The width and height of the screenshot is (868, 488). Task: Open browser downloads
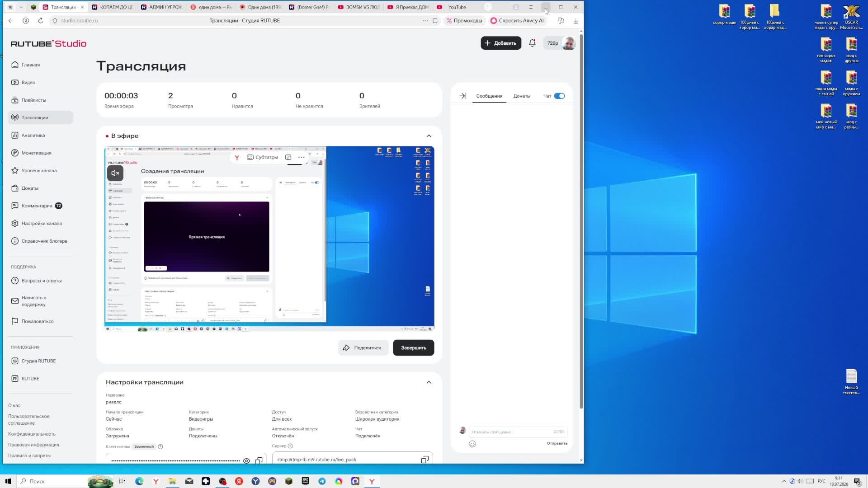click(x=576, y=20)
